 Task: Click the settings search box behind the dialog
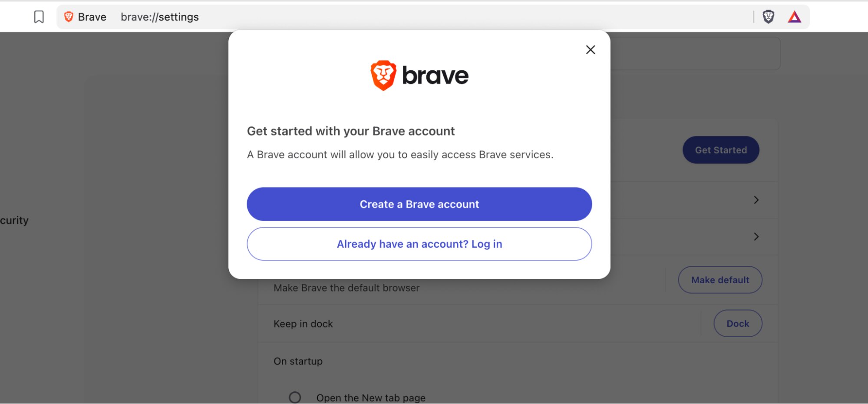point(695,53)
